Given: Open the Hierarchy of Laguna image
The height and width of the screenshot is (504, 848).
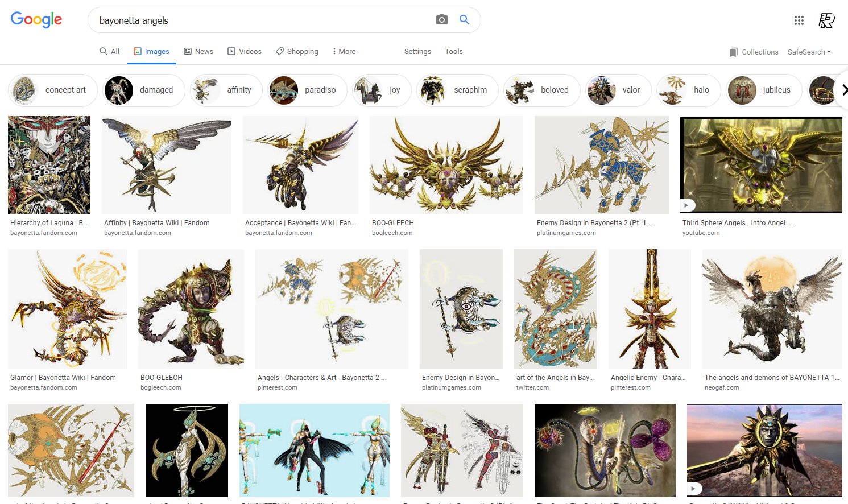Looking at the screenshot, I should tap(49, 165).
